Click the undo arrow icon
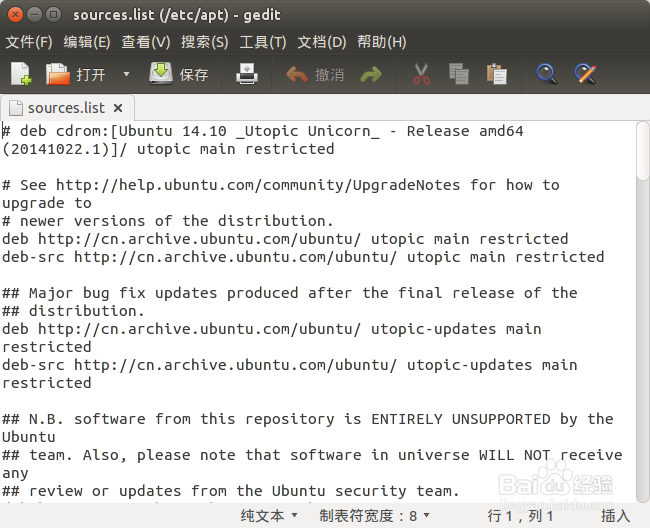 click(x=296, y=75)
